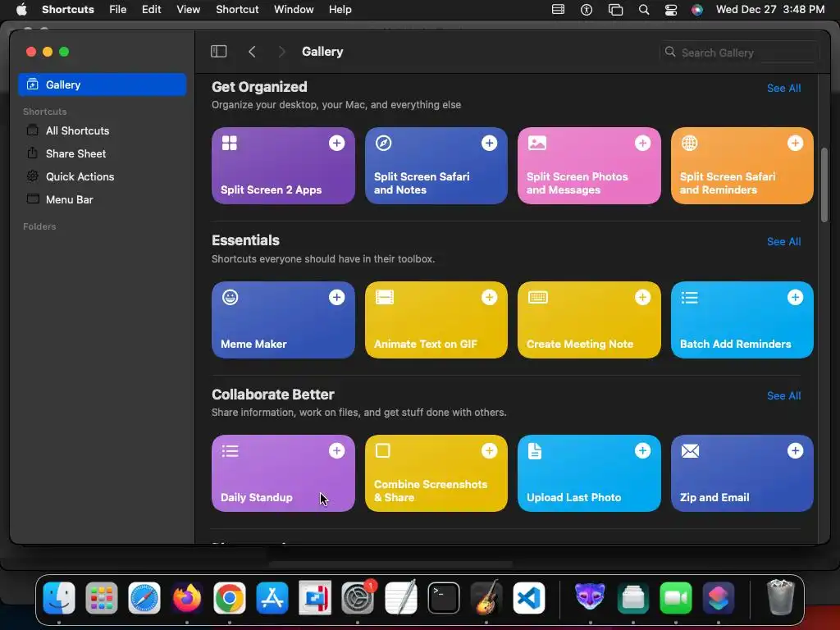Add Batch Add Reminders shortcut with plus

(x=795, y=297)
